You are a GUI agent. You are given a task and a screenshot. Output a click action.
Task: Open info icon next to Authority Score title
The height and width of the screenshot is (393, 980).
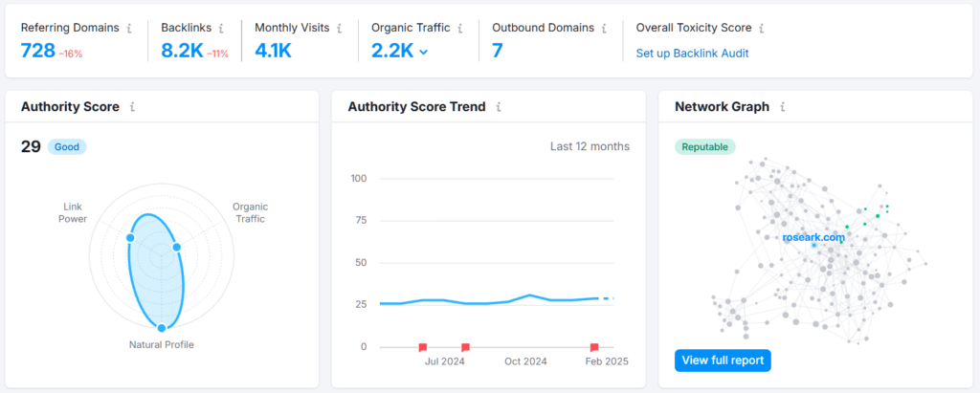132,107
